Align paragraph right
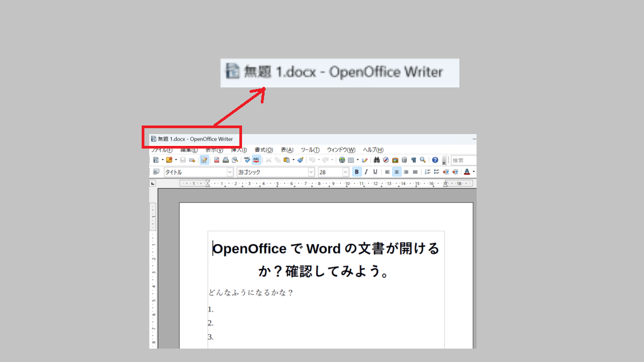Image resolution: width=644 pixels, height=362 pixels. click(x=406, y=172)
